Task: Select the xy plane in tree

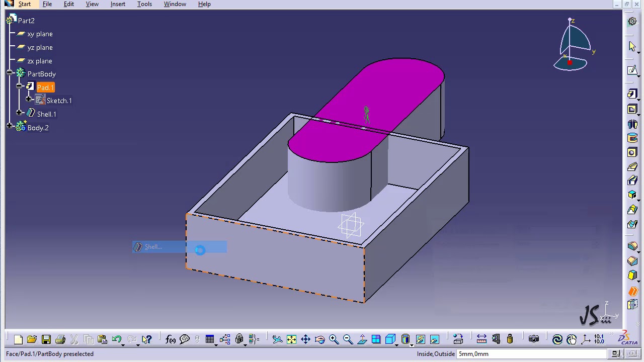Action: pos(40,34)
